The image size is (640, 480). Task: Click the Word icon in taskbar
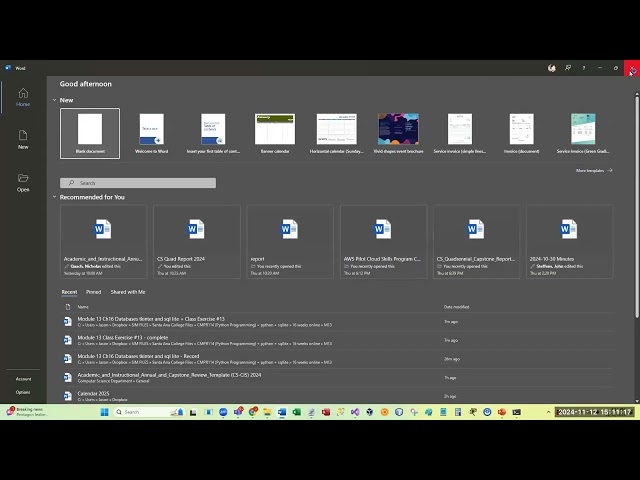pos(282,412)
